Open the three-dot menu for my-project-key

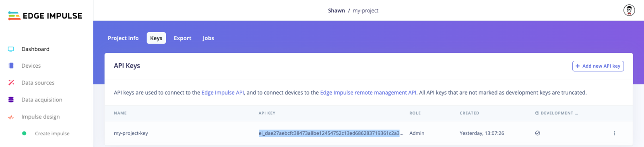[x=614, y=133]
